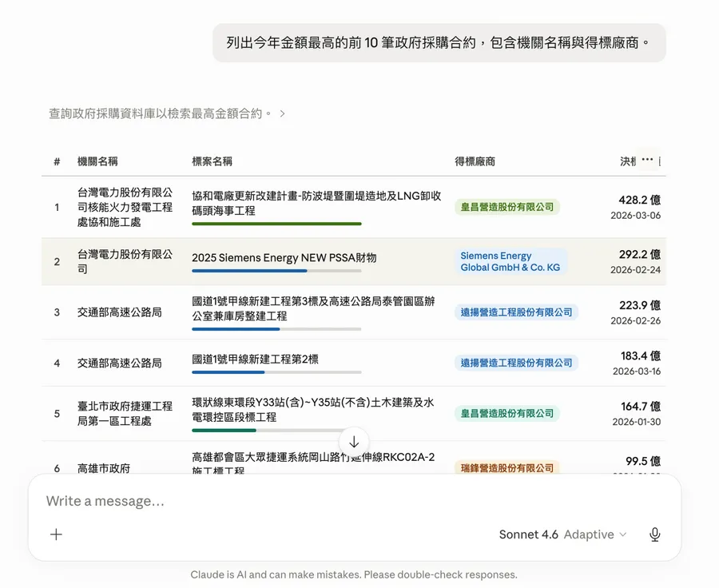Click 協和電廠更新改建計畫 contract name

(316, 203)
